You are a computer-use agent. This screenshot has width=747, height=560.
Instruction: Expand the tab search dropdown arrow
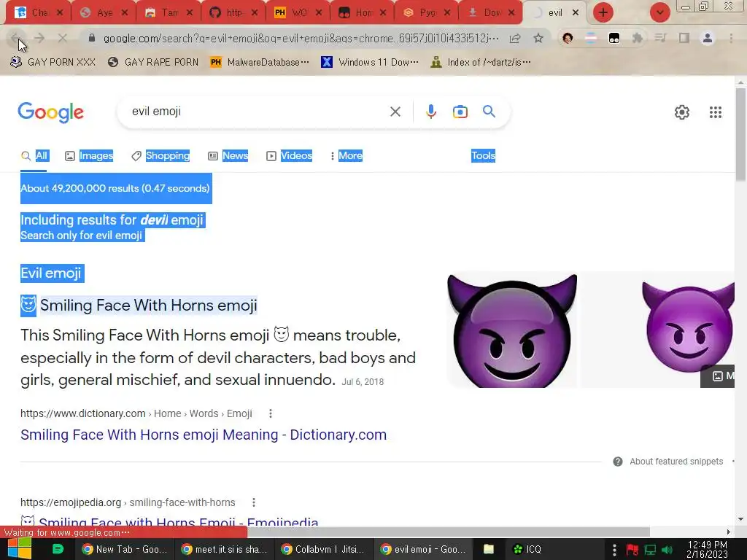click(x=659, y=12)
